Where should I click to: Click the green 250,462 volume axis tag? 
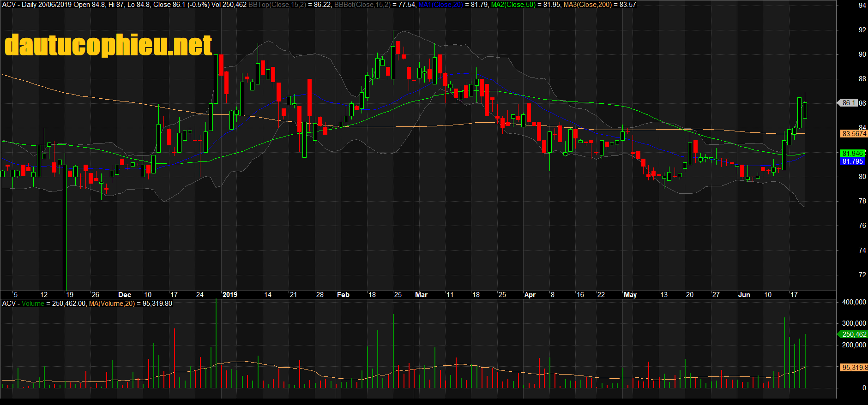853,334
